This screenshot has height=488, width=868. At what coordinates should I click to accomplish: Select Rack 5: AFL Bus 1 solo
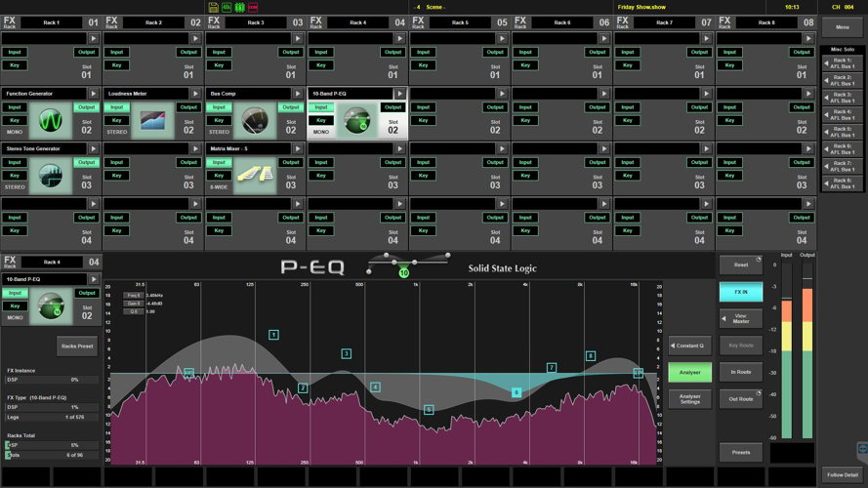[842, 132]
